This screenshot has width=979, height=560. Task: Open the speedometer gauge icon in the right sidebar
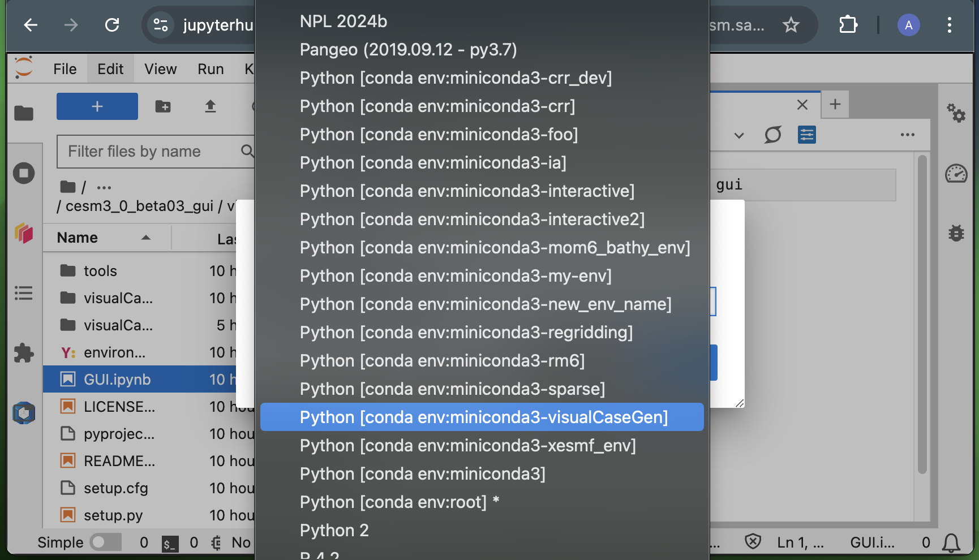pos(956,173)
